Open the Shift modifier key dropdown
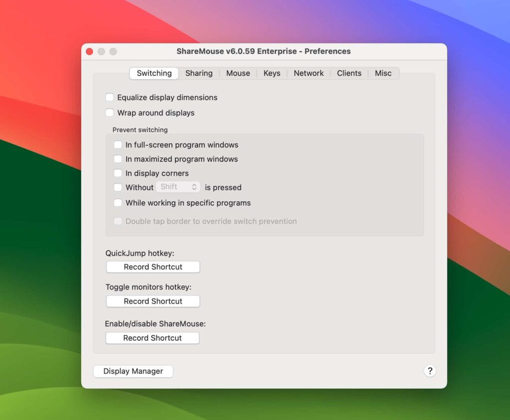This screenshot has height=420, width=510. [x=178, y=187]
